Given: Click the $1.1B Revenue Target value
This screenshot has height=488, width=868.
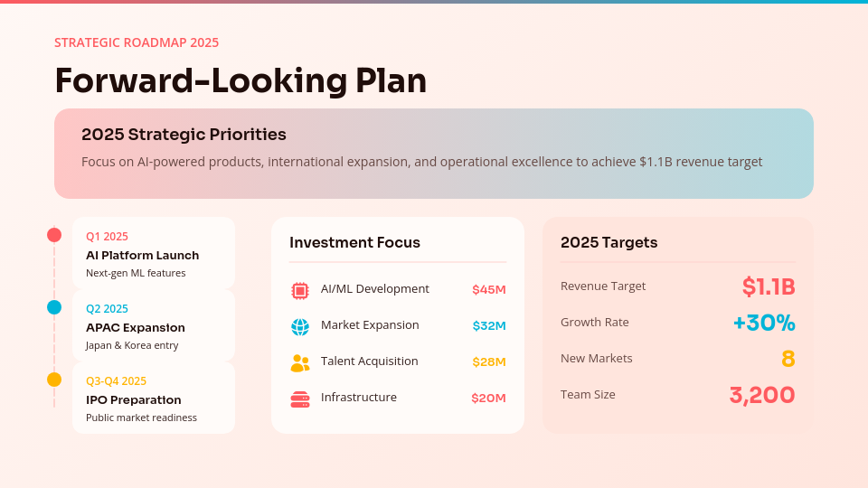Looking at the screenshot, I should (x=769, y=286).
